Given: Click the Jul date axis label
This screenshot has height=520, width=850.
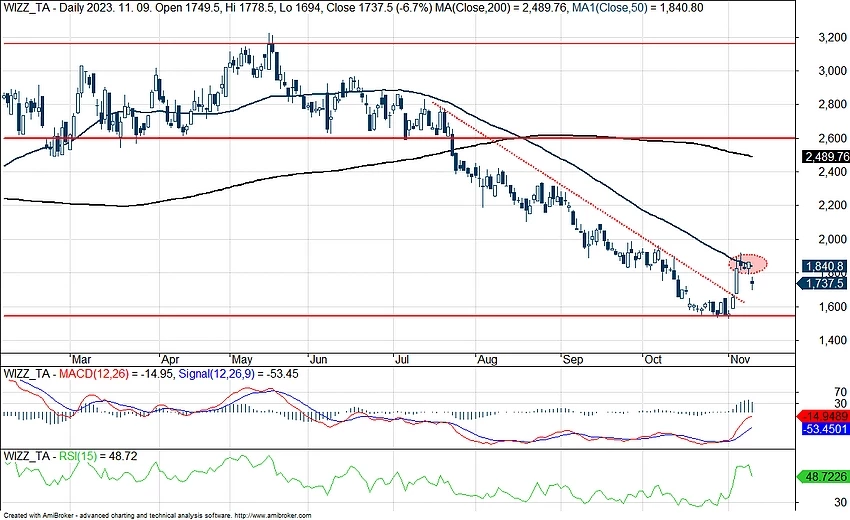Looking at the screenshot, I should pos(402,359).
